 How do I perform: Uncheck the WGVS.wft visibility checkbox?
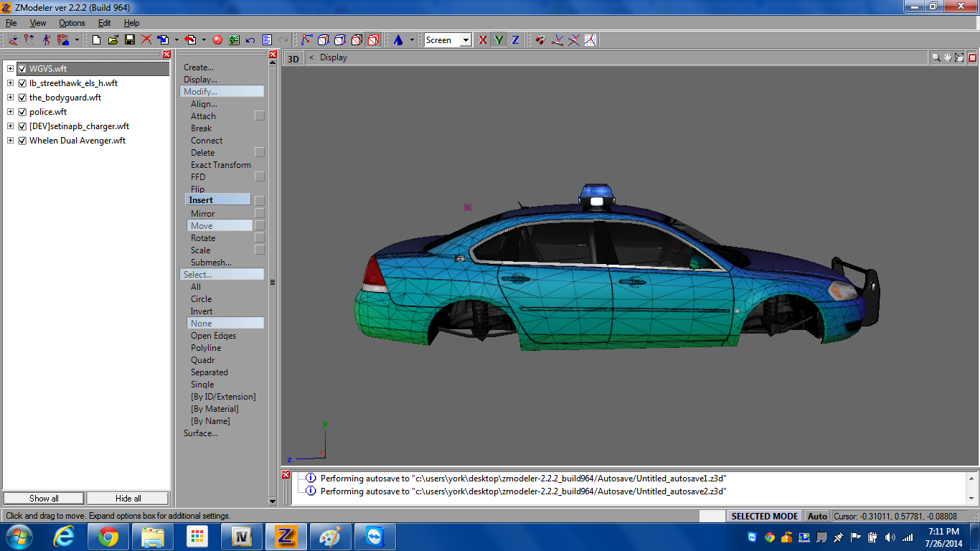(22, 69)
